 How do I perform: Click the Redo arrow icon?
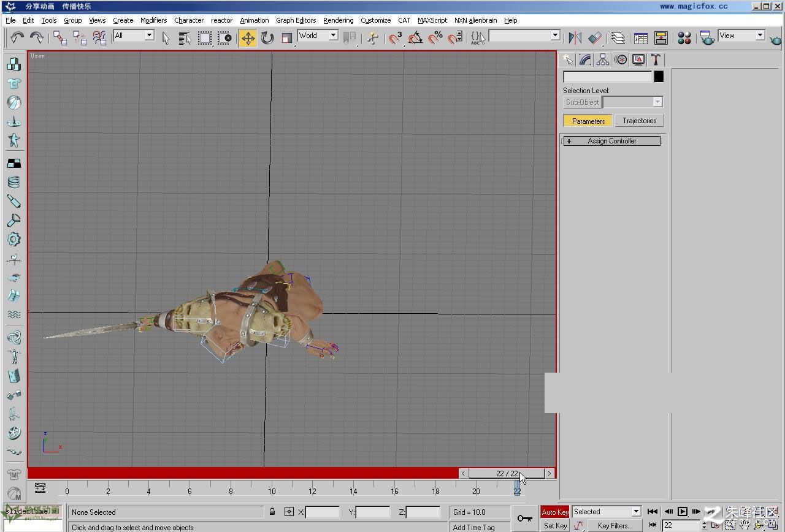point(36,38)
